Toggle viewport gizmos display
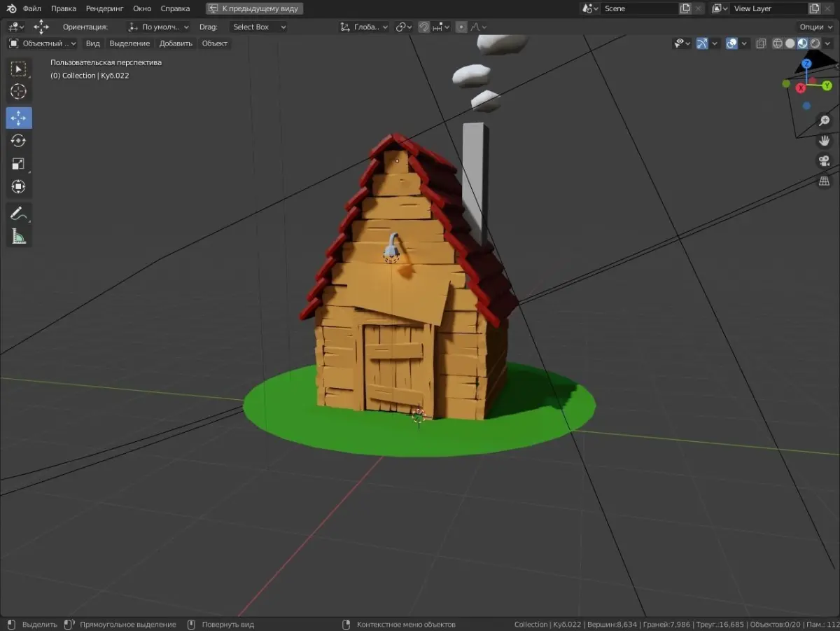Image resolution: width=840 pixels, height=631 pixels. coord(702,43)
